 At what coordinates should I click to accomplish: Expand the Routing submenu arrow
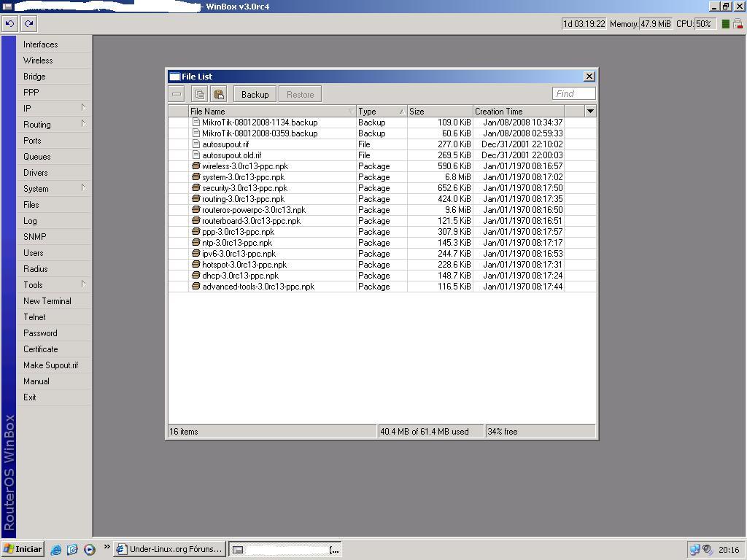coord(83,124)
